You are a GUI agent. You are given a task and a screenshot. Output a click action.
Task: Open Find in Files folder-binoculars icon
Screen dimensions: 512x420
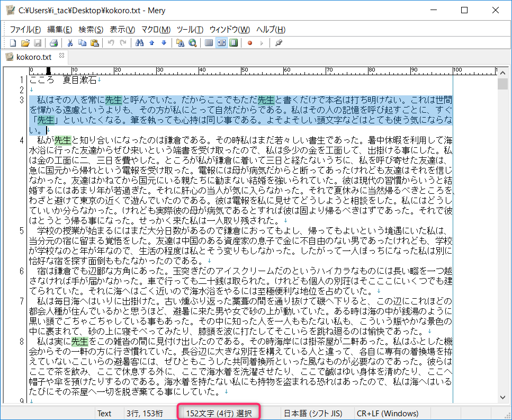[180, 43]
